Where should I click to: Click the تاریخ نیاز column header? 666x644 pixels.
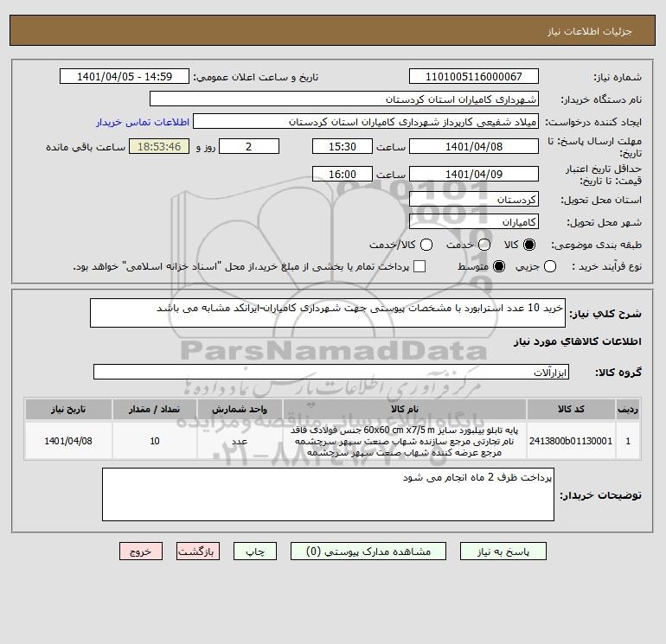click(68, 409)
